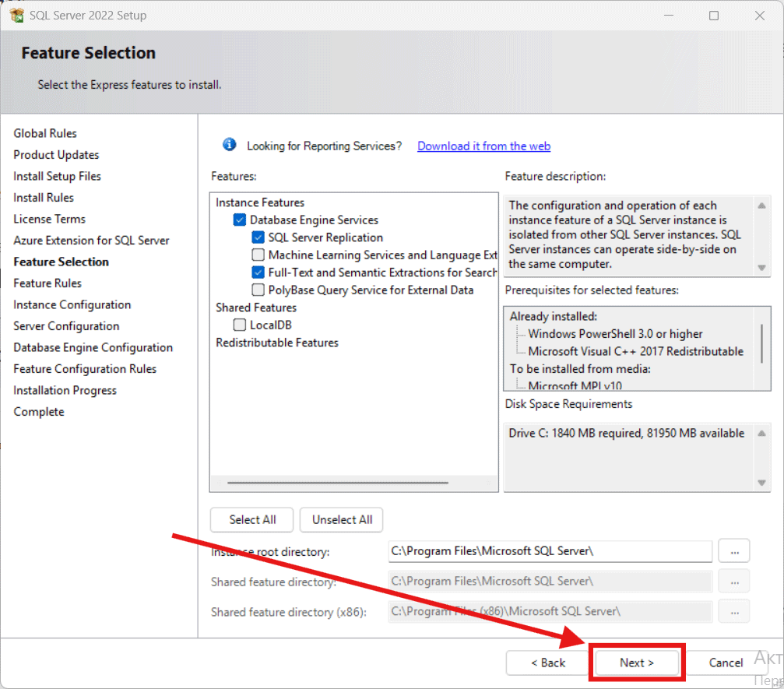Open the Instance Configuration step in sidebar
The width and height of the screenshot is (784, 689).
pyautogui.click(x=72, y=304)
